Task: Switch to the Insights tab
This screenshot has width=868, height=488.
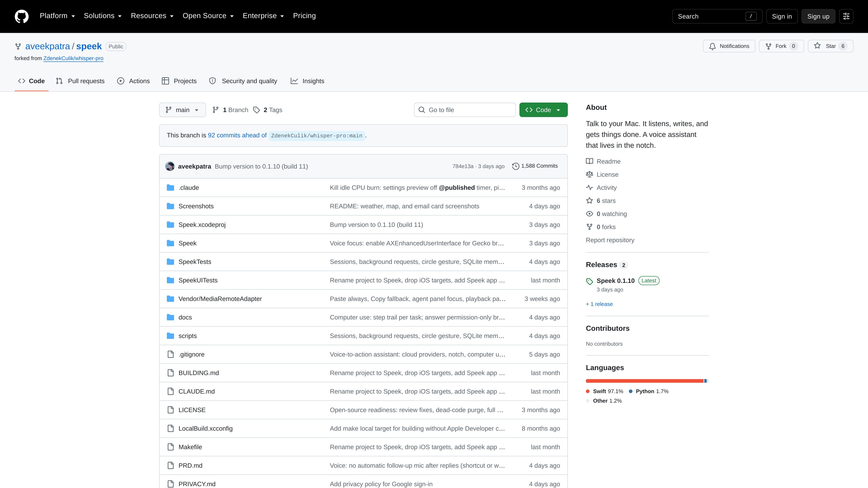Action: click(x=307, y=81)
